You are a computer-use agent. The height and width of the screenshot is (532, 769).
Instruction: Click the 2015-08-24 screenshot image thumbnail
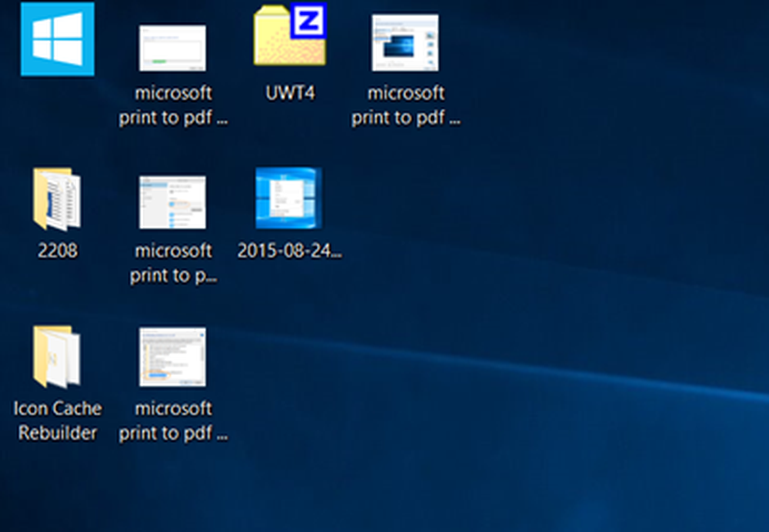288,198
